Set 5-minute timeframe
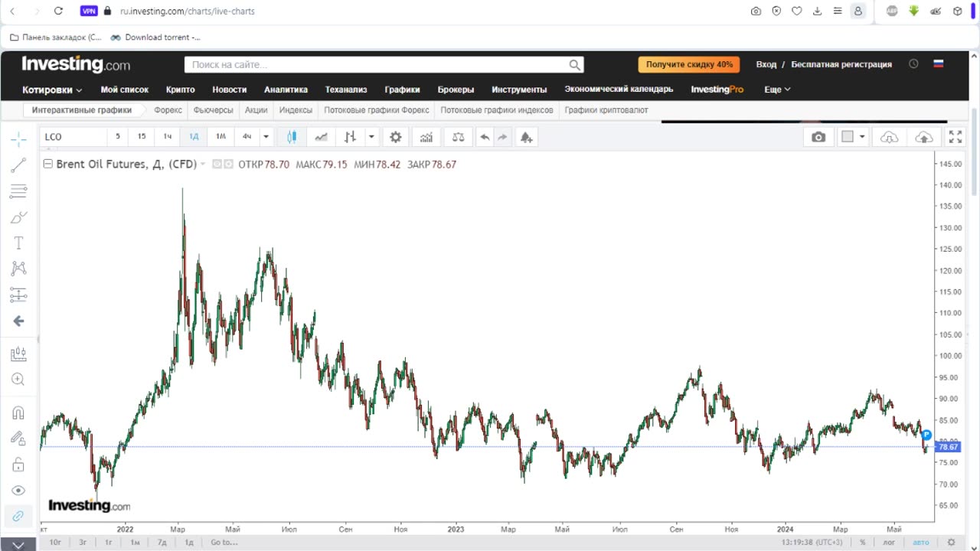Image resolution: width=980 pixels, height=551 pixels. (x=118, y=136)
